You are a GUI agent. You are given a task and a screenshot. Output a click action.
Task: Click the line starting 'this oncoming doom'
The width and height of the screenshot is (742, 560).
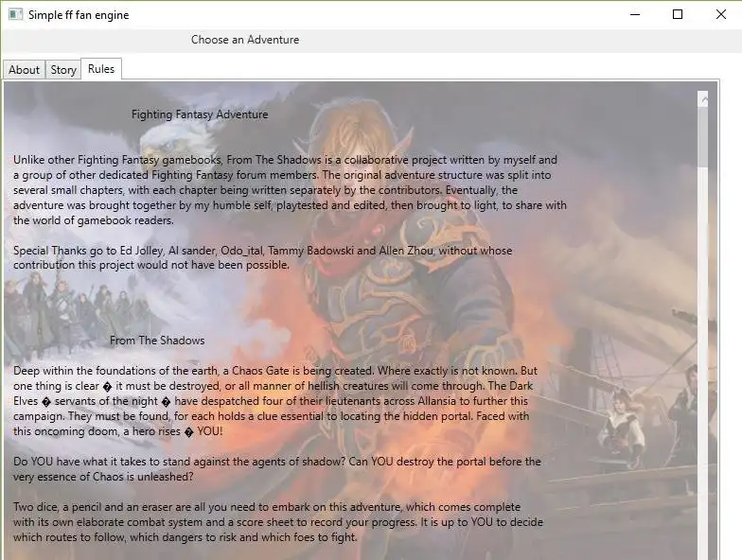[x=117, y=431]
